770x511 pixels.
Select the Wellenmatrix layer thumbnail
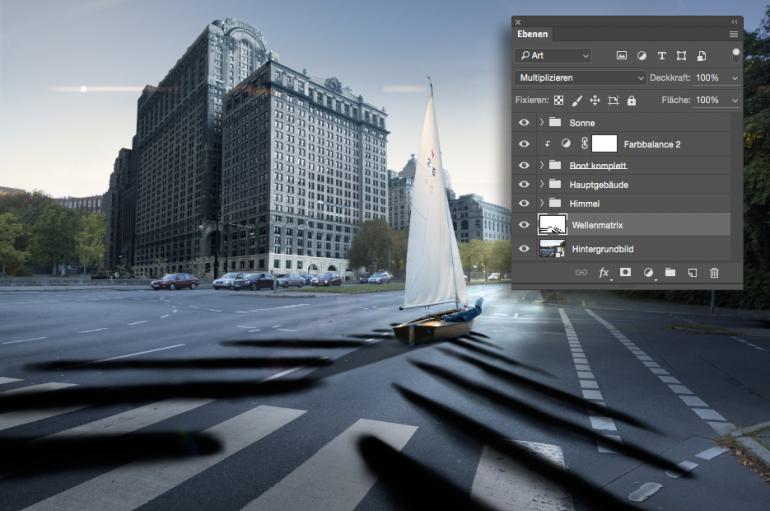(552, 224)
